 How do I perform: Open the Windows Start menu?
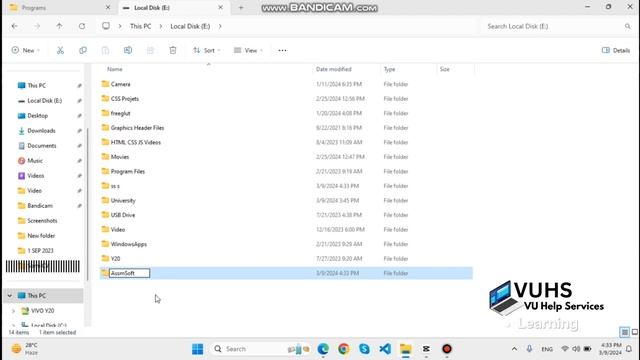198,349
